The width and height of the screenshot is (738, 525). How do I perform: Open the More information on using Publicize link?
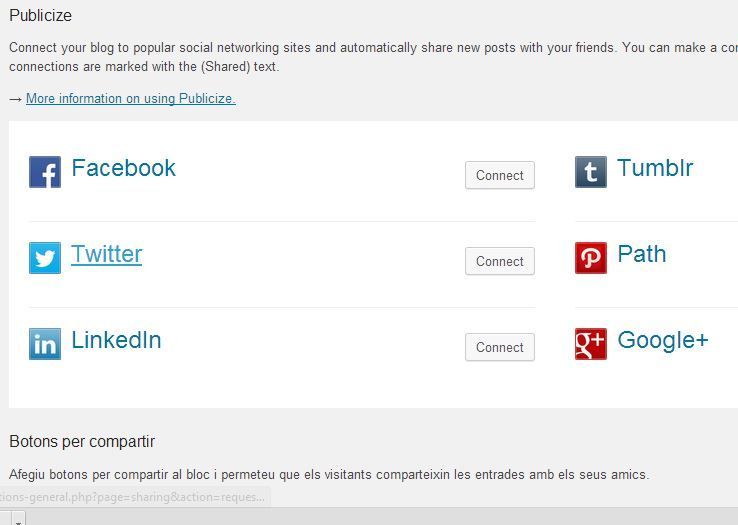click(x=131, y=98)
